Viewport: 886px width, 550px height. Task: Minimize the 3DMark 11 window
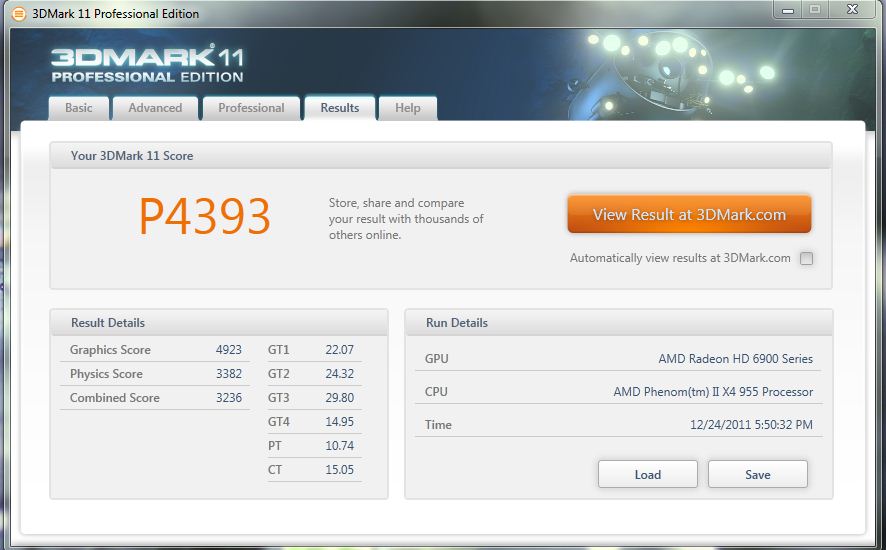point(788,10)
